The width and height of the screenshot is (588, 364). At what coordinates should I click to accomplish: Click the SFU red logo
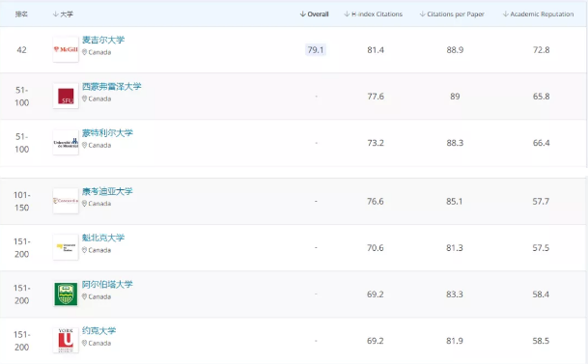point(66,96)
